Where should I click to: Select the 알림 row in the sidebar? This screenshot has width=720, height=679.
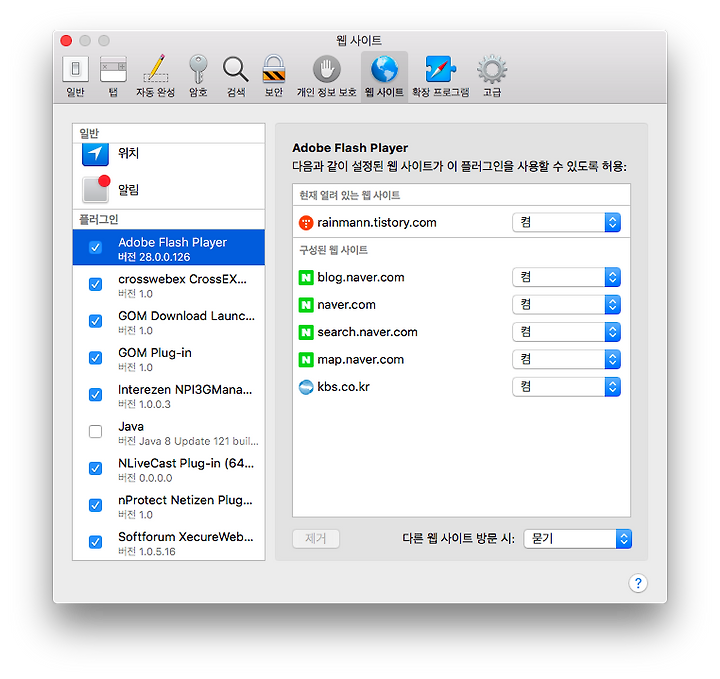(x=169, y=189)
